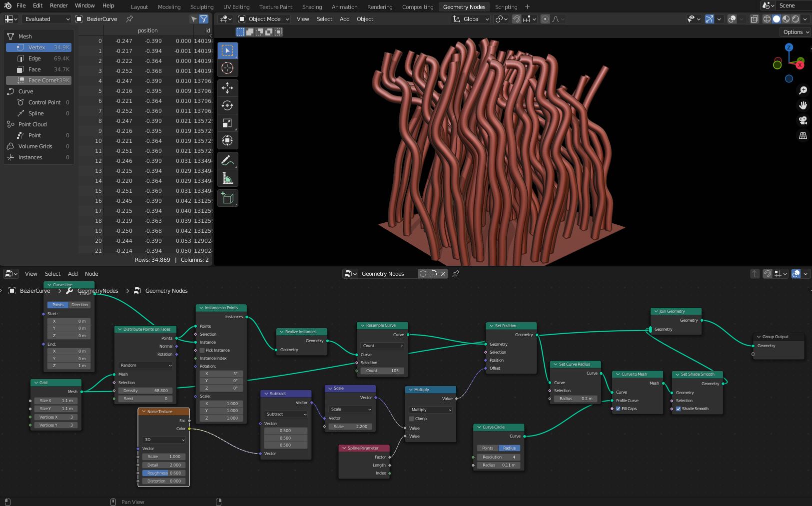The image size is (812, 506).
Task: Open the Render menu
Action: [58, 5]
